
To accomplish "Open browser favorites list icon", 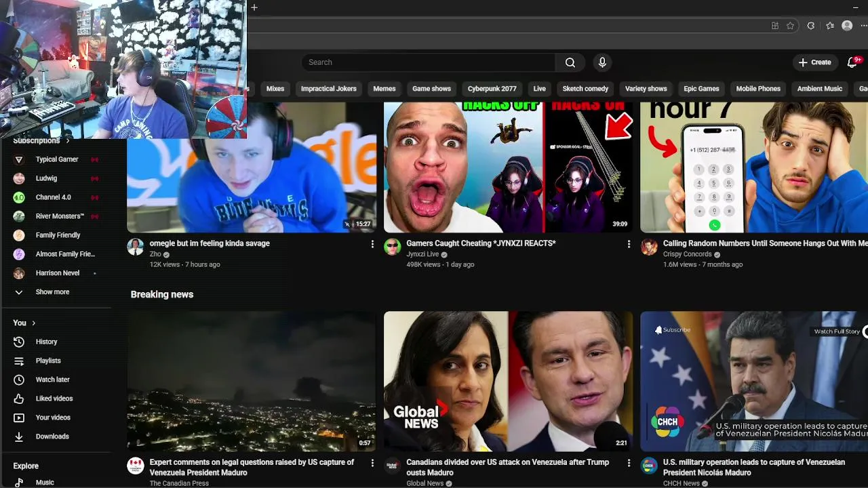I will click(x=830, y=26).
